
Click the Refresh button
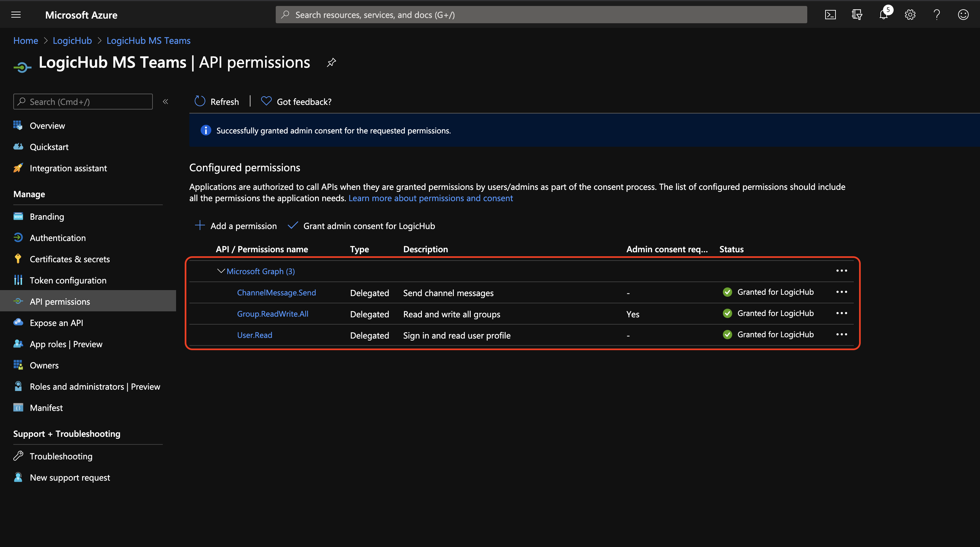click(217, 102)
